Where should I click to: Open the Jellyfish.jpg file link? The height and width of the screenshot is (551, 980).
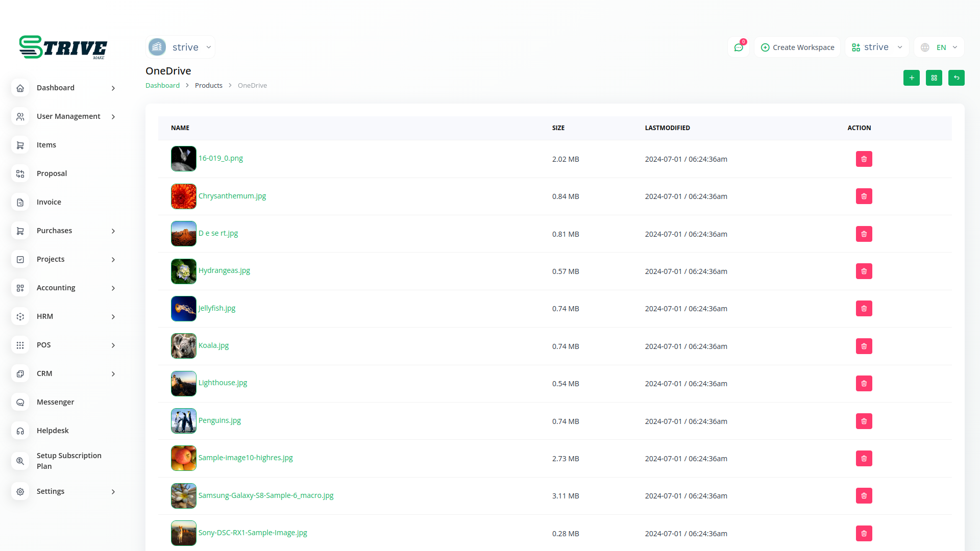[x=217, y=308]
